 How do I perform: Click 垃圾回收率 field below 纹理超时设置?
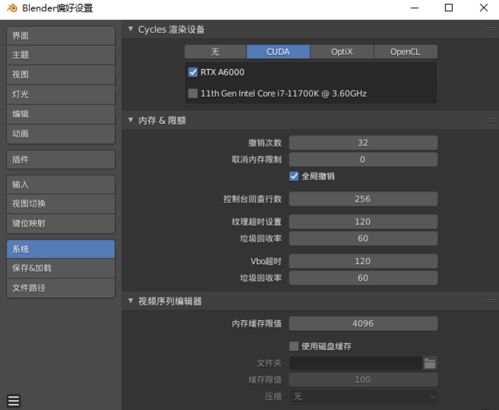[x=363, y=238]
